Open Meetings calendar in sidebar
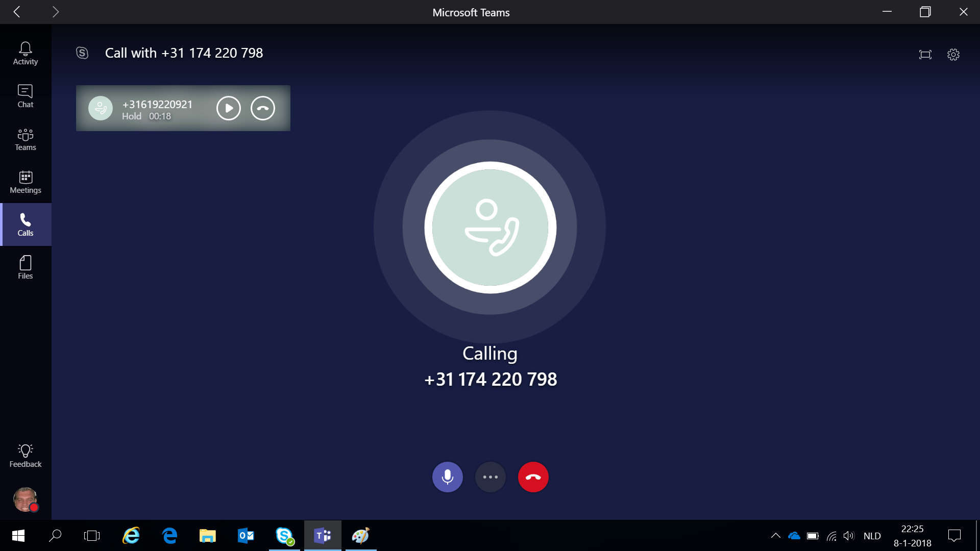This screenshot has width=980, height=551. pos(26,182)
